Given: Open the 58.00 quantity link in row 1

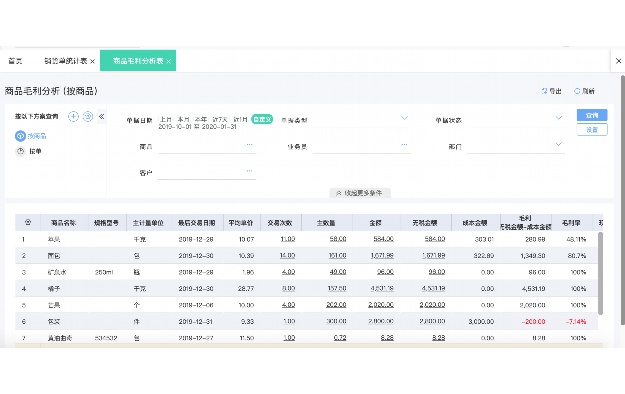Looking at the screenshot, I should point(338,239).
